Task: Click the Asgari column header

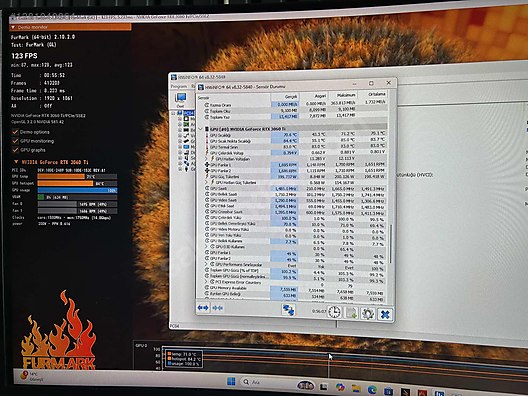Action: pyautogui.click(x=314, y=96)
